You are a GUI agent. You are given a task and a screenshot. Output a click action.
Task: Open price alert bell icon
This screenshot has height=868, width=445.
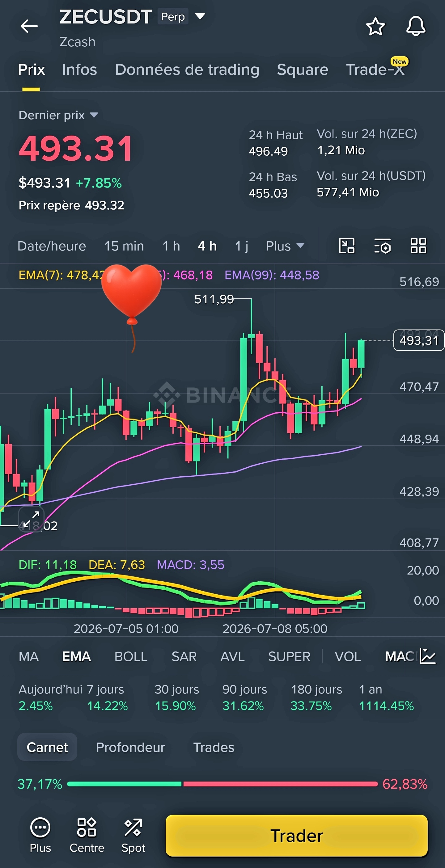click(416, 26)
